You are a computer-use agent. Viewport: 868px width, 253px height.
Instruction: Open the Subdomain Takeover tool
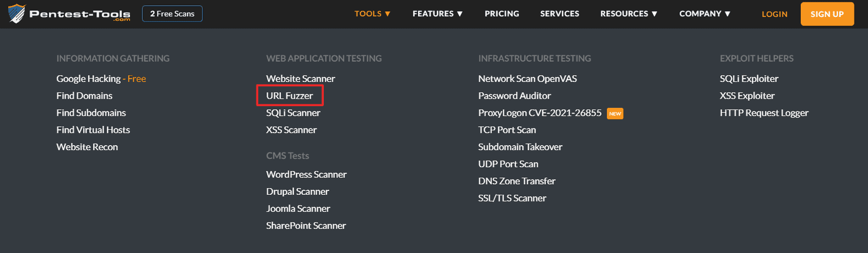click(520, 147)
